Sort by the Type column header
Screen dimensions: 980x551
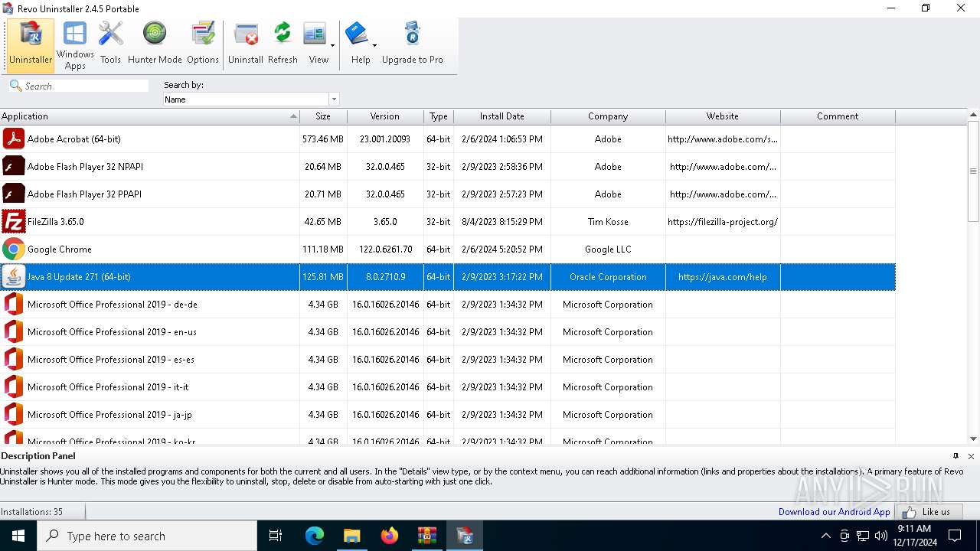(439, 116)
